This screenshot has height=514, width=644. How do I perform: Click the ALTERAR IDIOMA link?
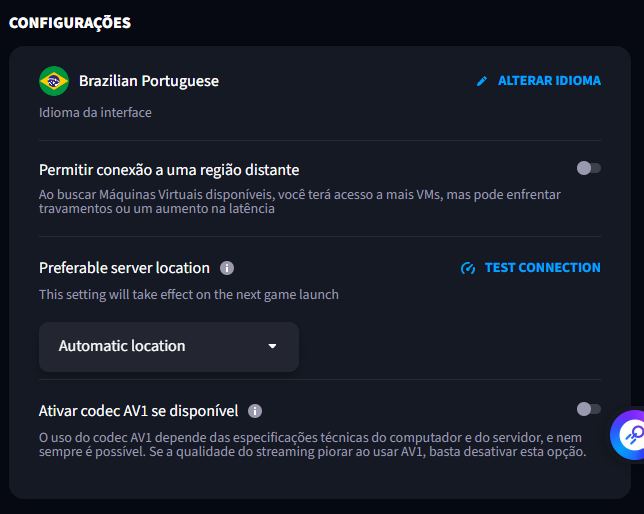point(549,81)
